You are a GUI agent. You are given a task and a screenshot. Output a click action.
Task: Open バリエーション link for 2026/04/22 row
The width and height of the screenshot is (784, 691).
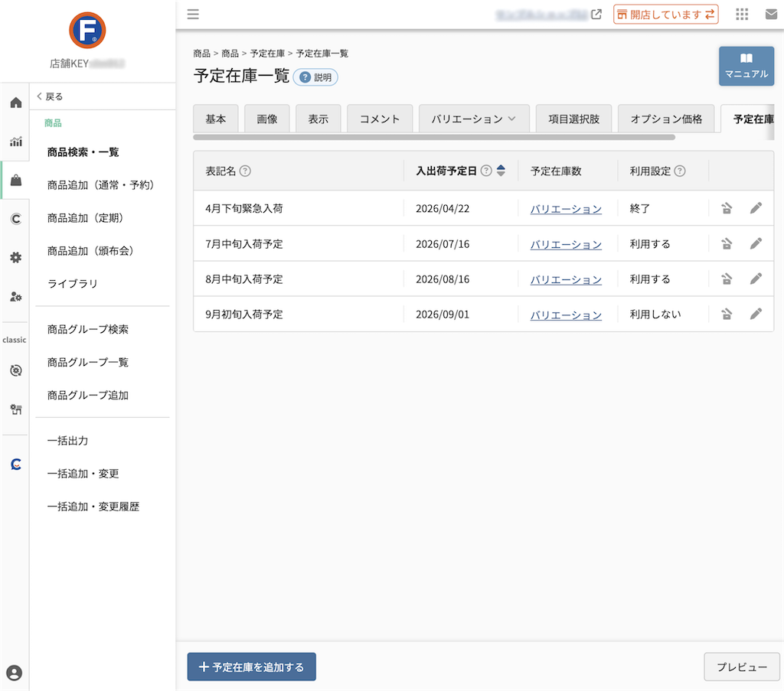pos(566,209)
